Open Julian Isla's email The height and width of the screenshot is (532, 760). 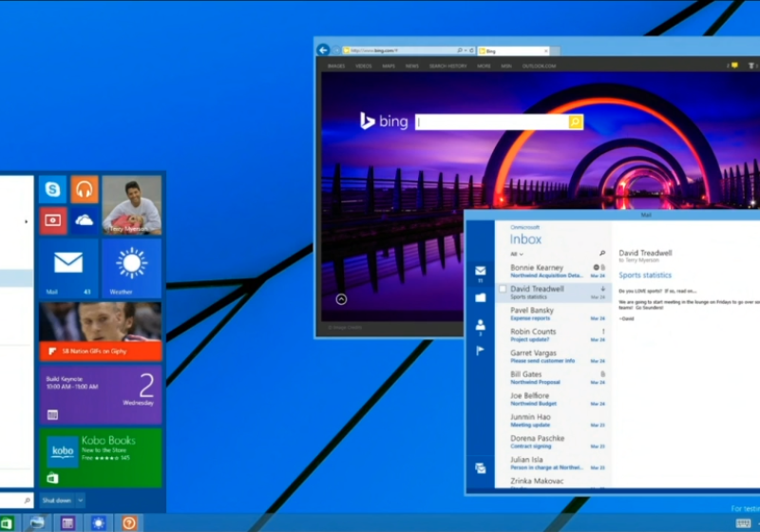point(553,463)
